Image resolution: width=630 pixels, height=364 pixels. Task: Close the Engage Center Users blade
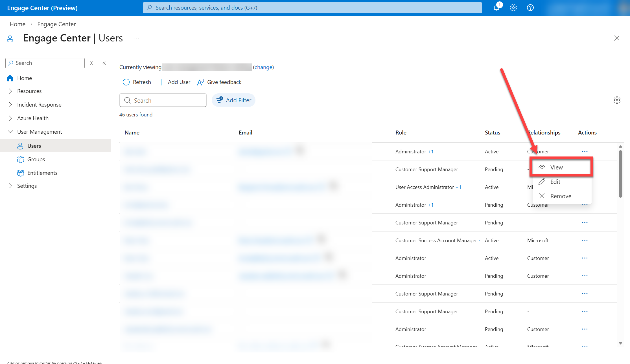pyautogui.click(x=616, y=38)
